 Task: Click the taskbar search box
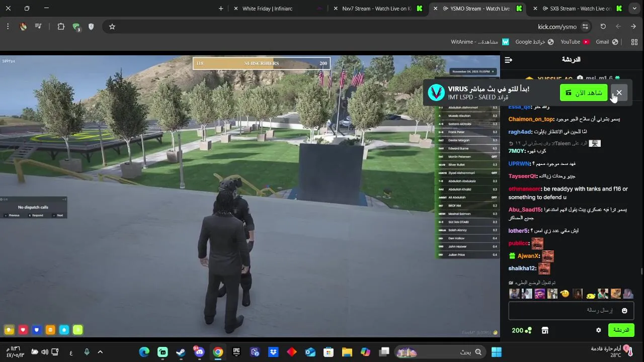[x=441, y=352]
